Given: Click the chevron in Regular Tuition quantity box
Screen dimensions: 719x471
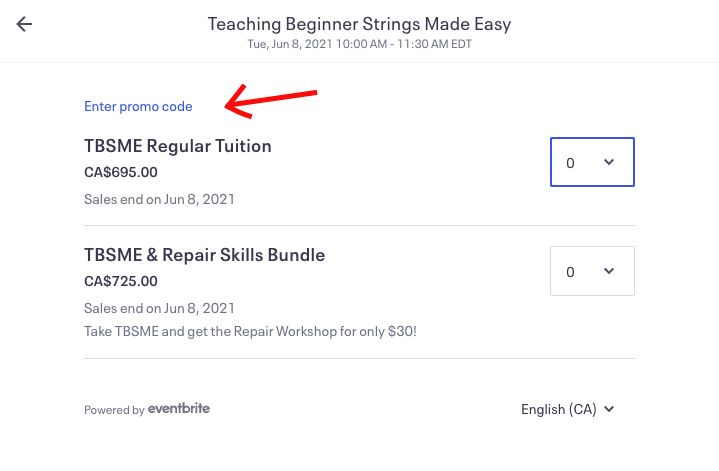Looking at the screenshot, I should [609, 162].
